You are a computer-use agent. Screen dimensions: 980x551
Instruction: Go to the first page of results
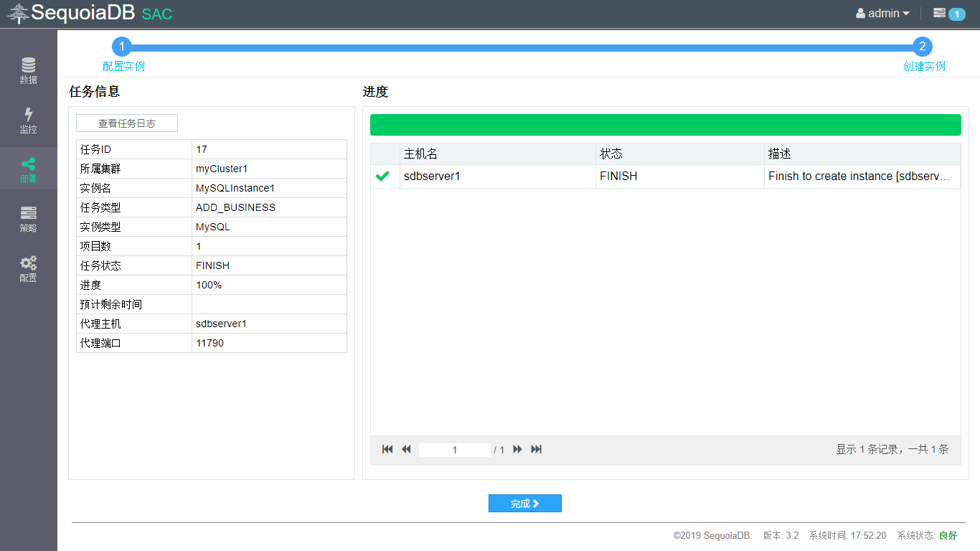(387, 449)
